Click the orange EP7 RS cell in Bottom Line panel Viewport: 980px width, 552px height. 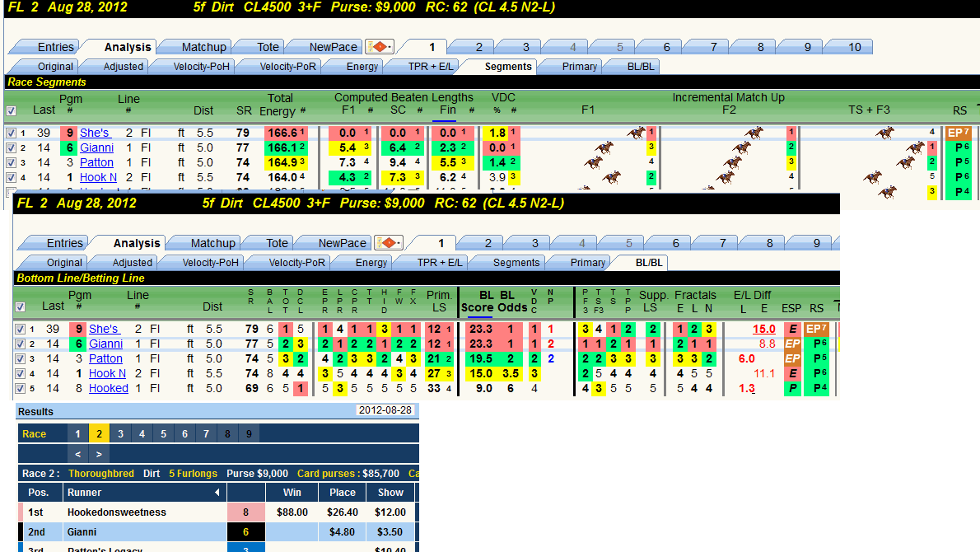point(816,329)
